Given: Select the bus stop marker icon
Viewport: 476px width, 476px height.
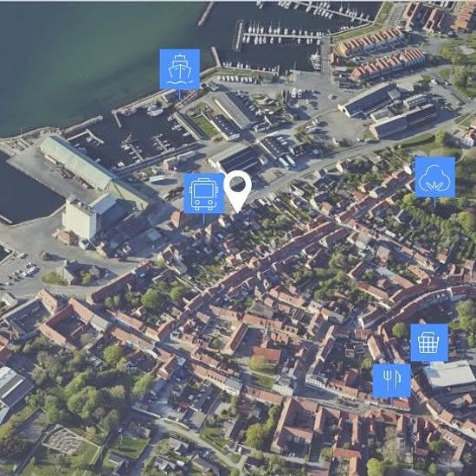Looking at the screenshot, I should coord(204,193).
